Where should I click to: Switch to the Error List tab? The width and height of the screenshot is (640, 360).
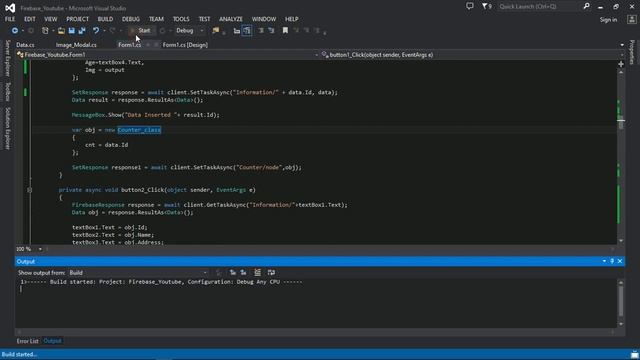pos(27,341)
